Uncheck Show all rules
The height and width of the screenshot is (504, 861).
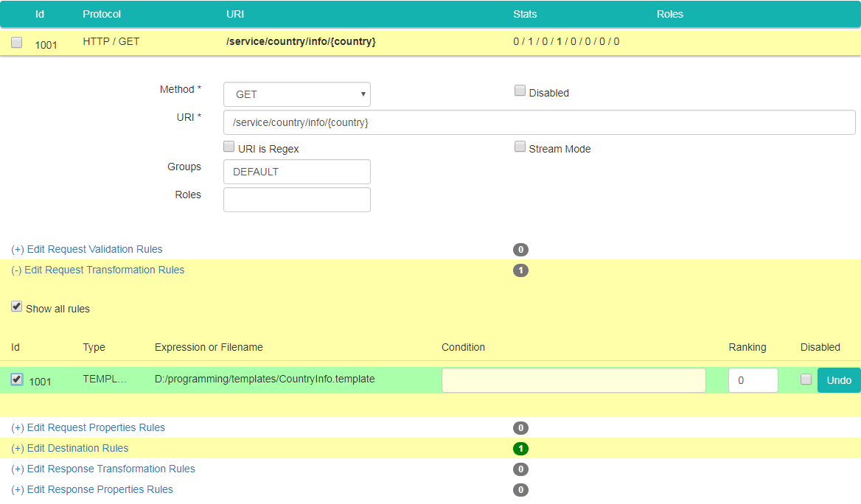[17, 307]
